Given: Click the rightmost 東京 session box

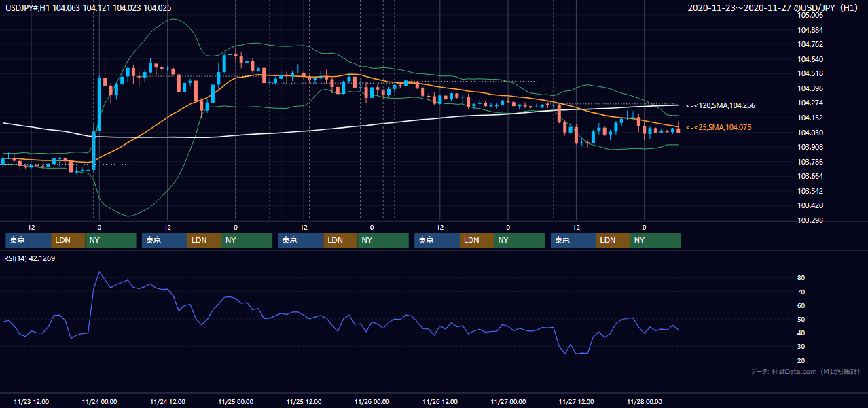Looking at the screenshot, I should (x=573, y=240).
